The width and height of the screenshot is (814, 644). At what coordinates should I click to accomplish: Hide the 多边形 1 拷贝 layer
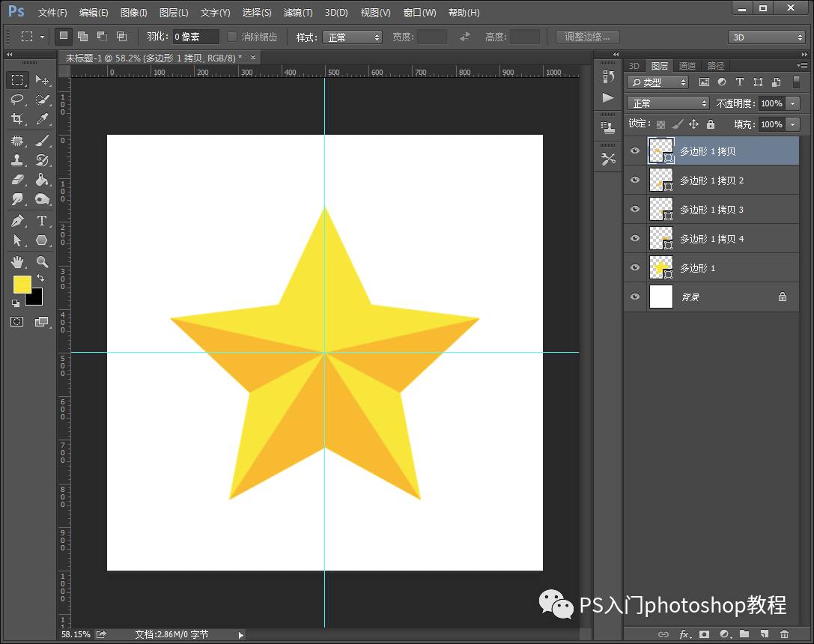tap(635, 151)
